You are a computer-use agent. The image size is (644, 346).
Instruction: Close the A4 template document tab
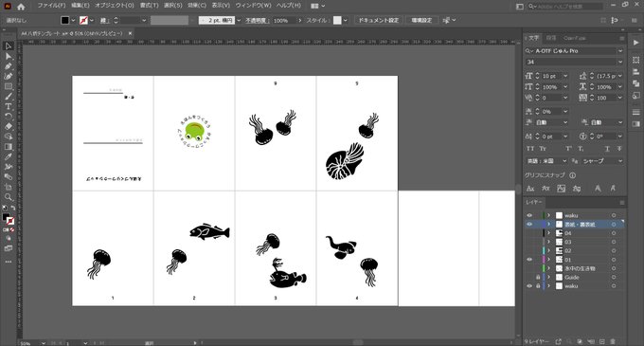pos(130,33)
